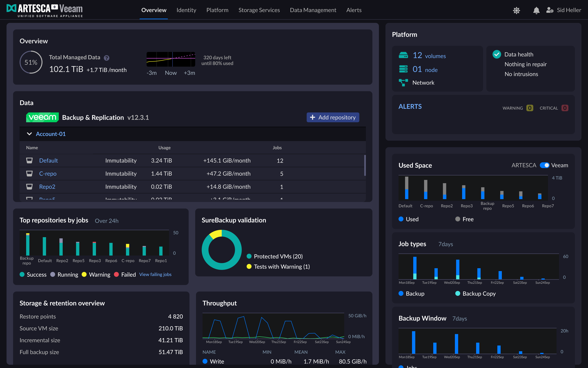This screenshot has height=368, width=588.
Task: Open the 01 node link
Action: coord(425,69)
